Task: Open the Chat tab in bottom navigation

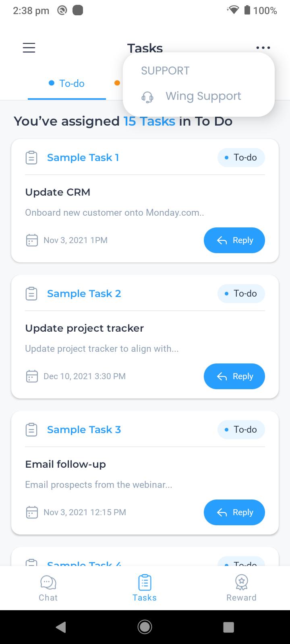Action: point(48,588)
